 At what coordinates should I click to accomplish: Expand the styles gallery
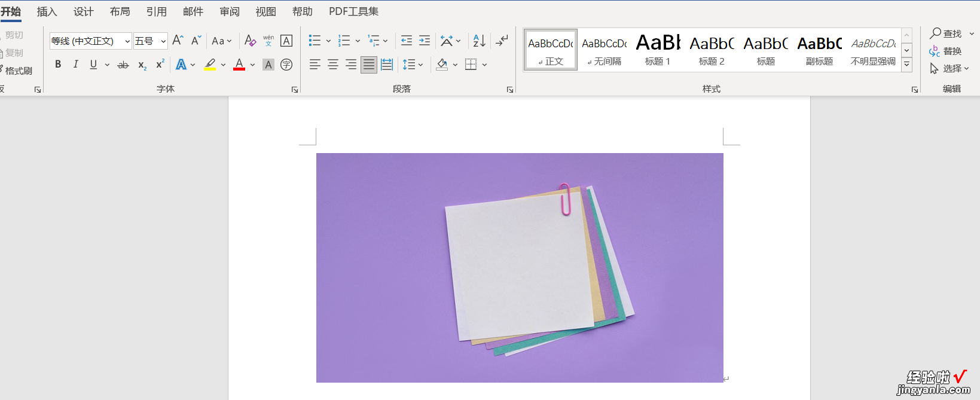click(x=907, y=64)
